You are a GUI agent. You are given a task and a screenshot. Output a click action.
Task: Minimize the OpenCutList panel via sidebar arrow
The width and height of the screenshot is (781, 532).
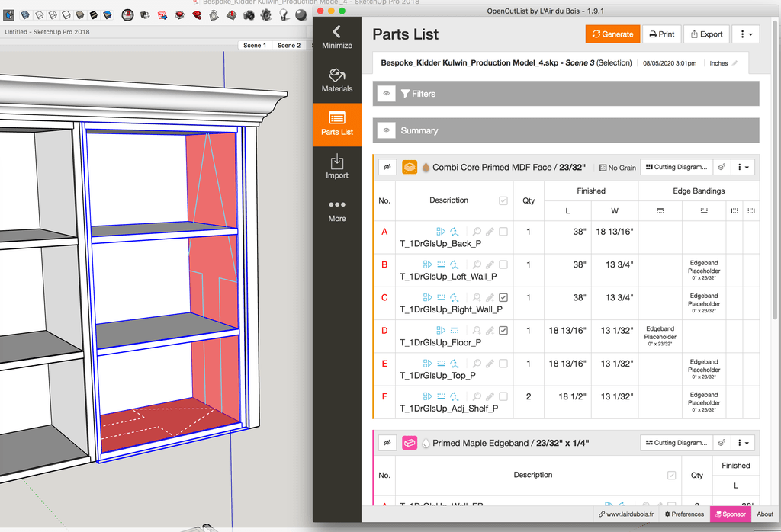pyautogui.click(x=337, y=38)
